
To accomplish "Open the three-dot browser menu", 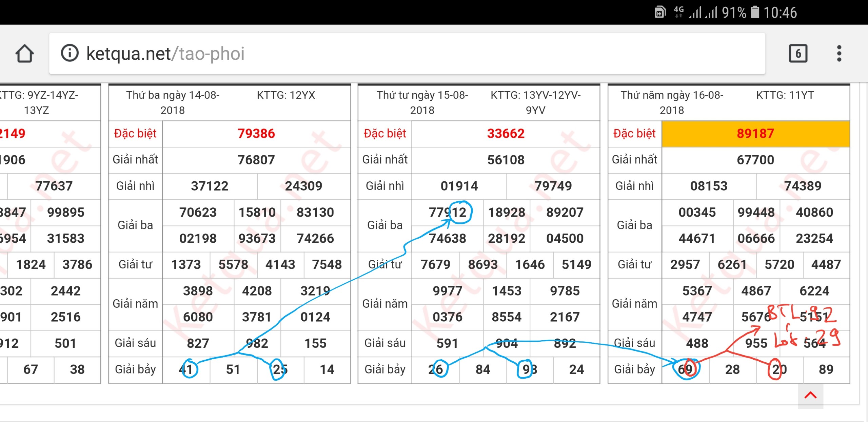I will point(839,54).
